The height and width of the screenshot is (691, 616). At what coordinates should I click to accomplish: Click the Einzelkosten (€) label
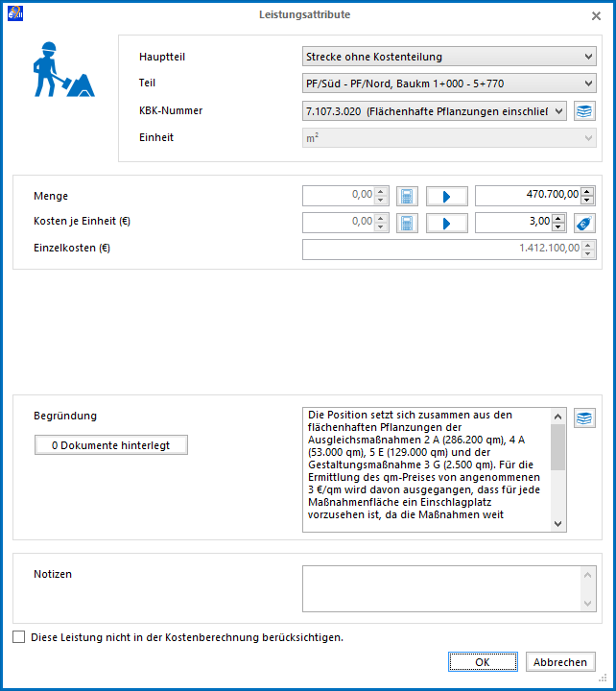tap(72, 249)
